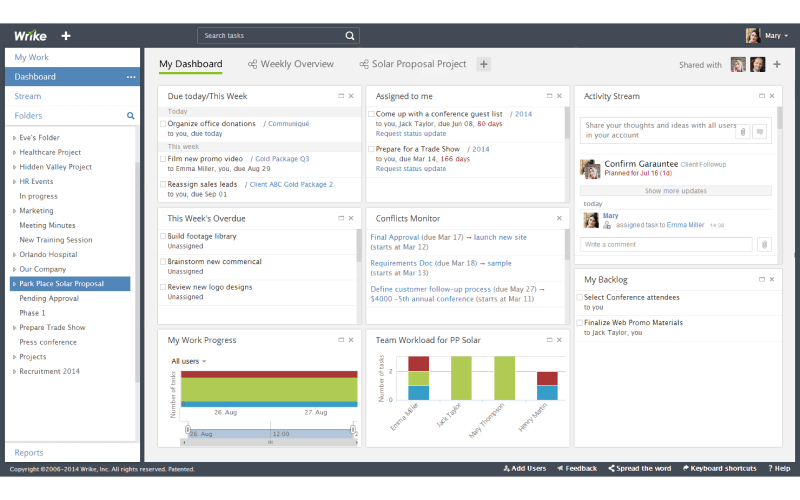The height and width of the screenshot is (500, 800).
Task: Mark Select Conference attendees as complete
Action: 580,297
